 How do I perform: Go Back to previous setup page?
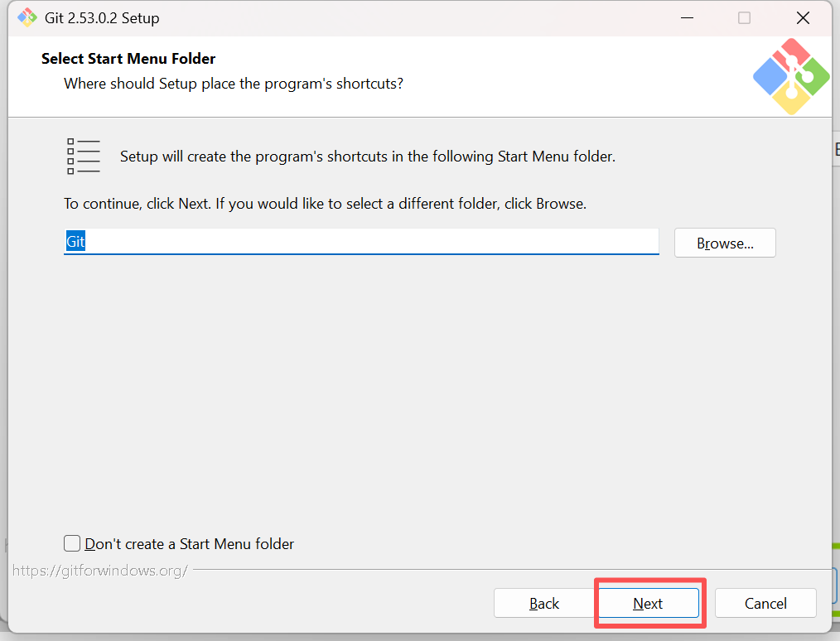tap(543, 603)
